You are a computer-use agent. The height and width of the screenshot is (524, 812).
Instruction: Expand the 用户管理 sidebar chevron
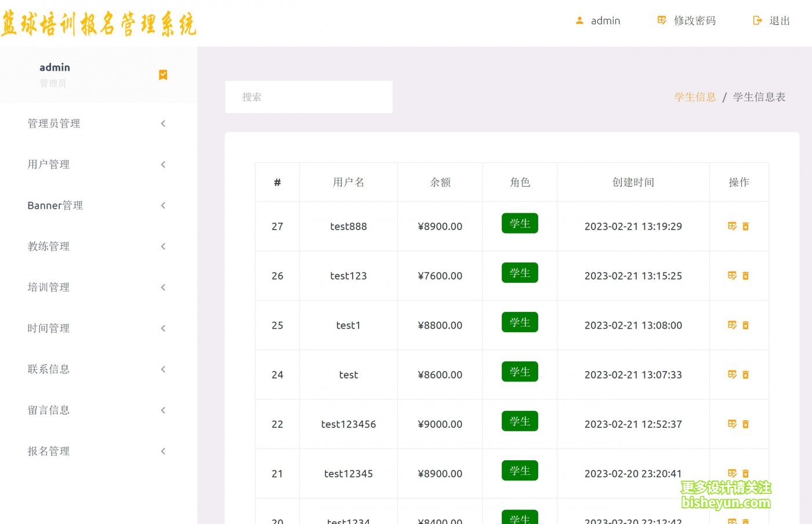163,165
